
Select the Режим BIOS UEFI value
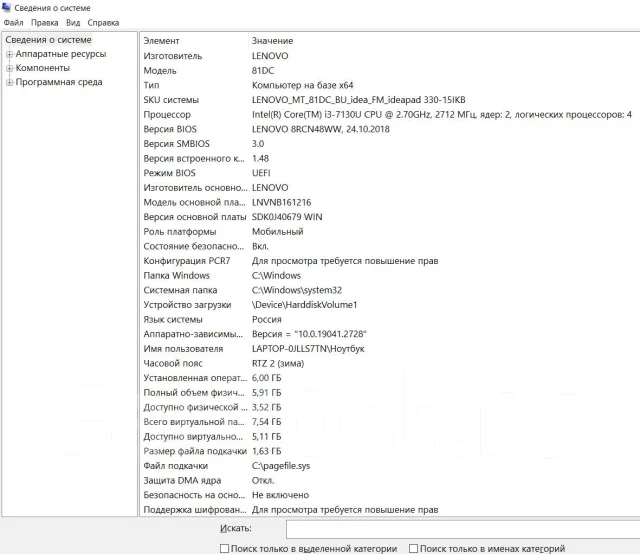261,173
